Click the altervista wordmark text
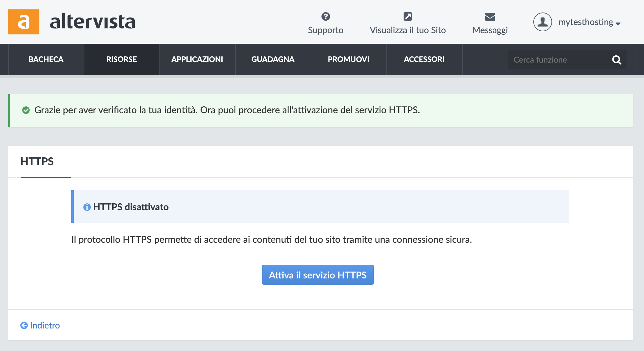This screenshot has height=351, width=644. click(93, 21)
